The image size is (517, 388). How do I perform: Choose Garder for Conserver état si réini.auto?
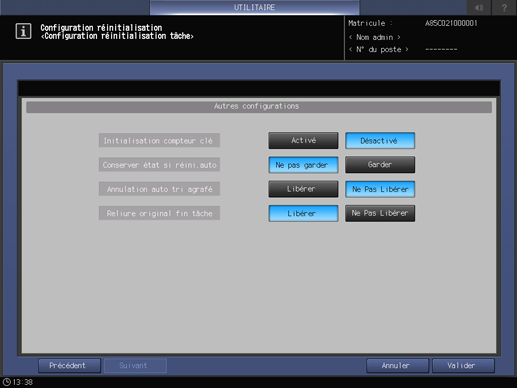[x=380, y=165]
